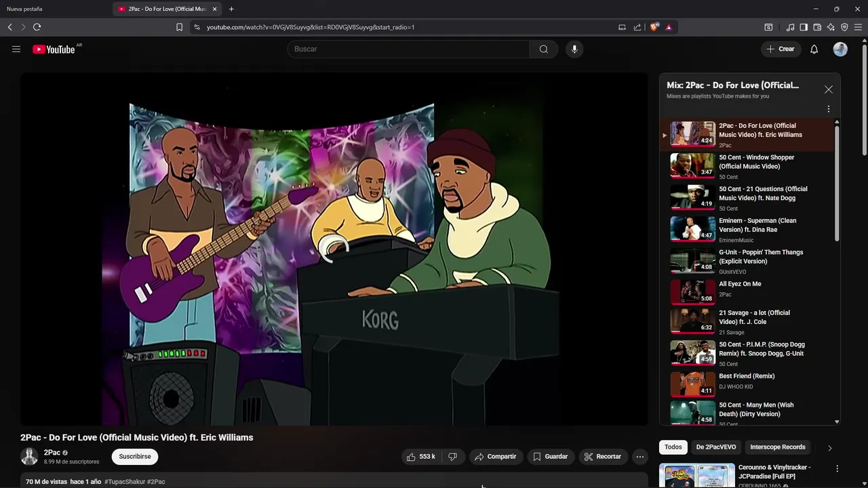This screenshot has height=488, width=868.
Task: Open Brave Rewards triangle icon
Action: pos(669,27)
